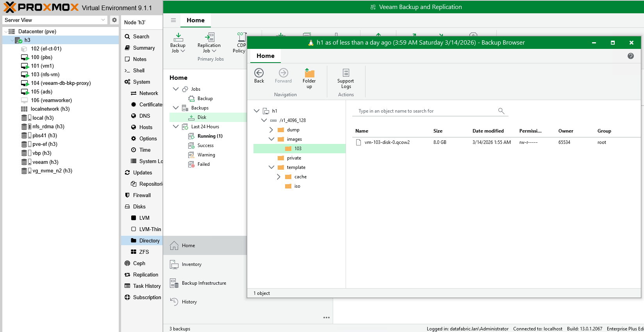Open the Proxmox Updates section

coord(142,172)
